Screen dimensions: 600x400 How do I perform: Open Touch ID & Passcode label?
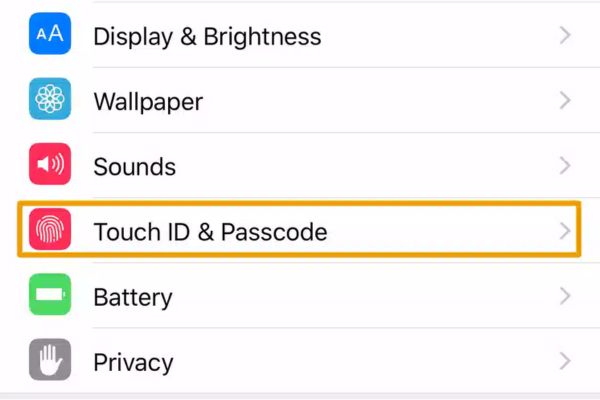(210, 232)
